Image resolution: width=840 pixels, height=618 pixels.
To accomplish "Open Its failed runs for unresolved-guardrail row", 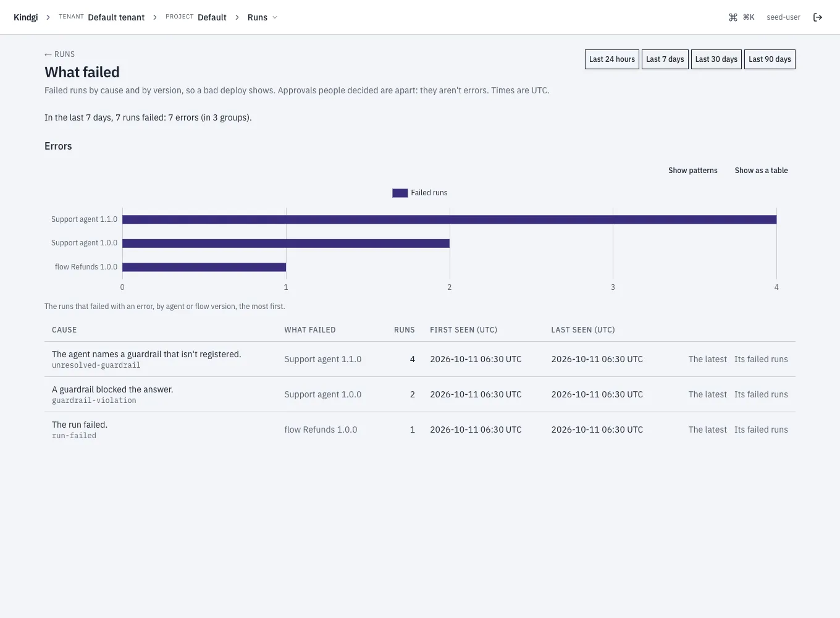I will (761, 359).
